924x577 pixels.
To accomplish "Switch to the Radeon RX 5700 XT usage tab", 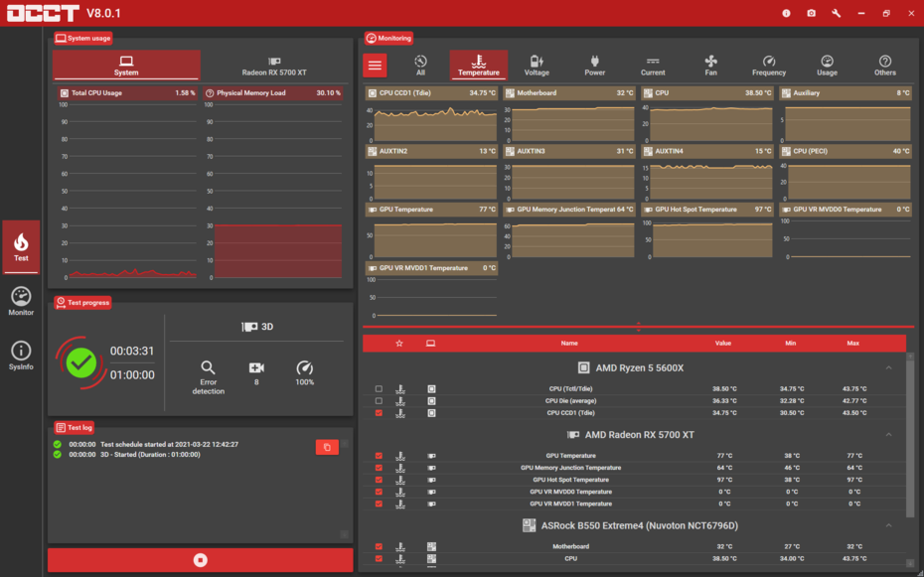I will point(274,65).
